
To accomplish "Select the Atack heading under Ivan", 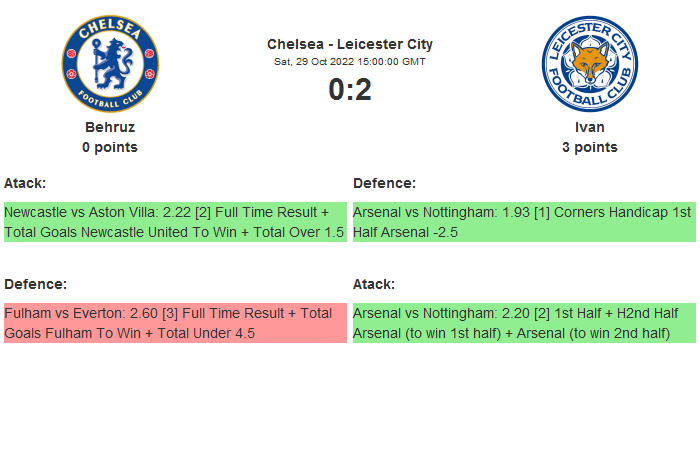I will point(374,284).
